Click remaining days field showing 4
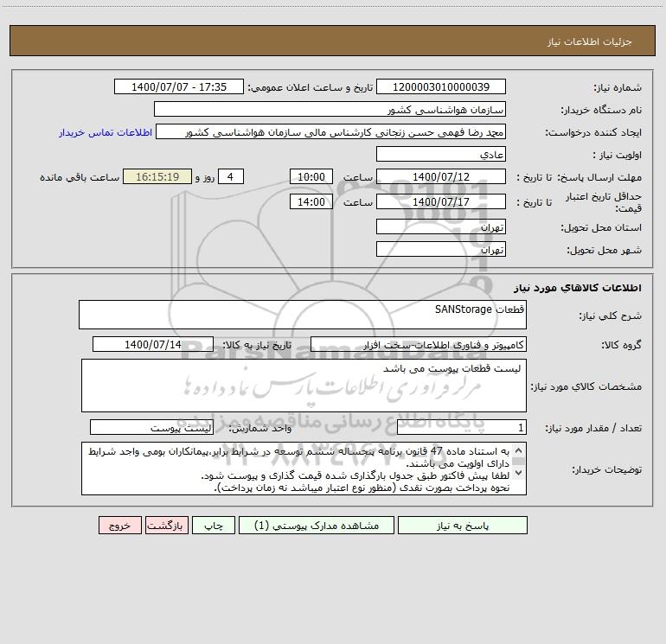Screen dimensions: 666x644 pos(231,176)
